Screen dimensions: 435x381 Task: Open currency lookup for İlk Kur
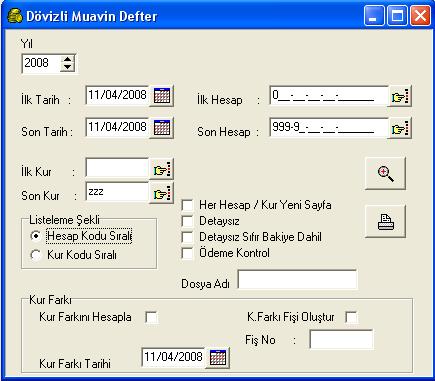162,169
